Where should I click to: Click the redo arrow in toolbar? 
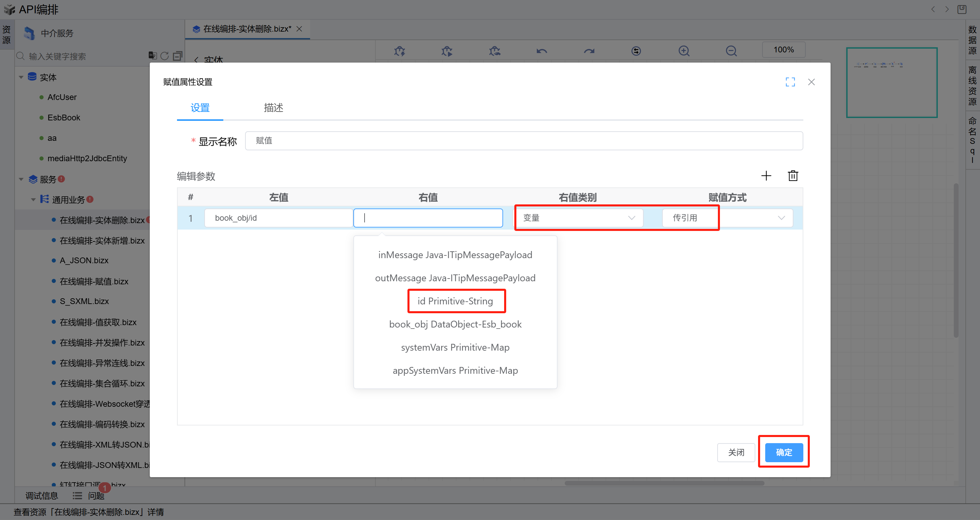pyautogui.click(x=589, y=51)
